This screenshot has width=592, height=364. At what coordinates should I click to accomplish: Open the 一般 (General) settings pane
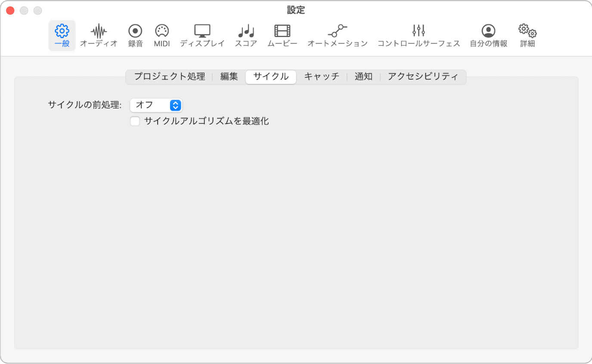tap(62, 36)
